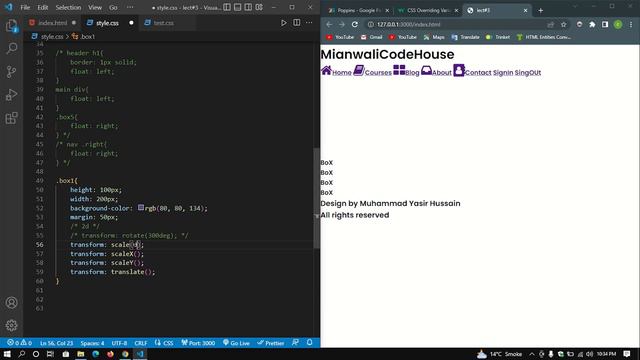The image size is (640, 360).
Task: Open editor More Actions menu
Action: click(x=309, y=23)
